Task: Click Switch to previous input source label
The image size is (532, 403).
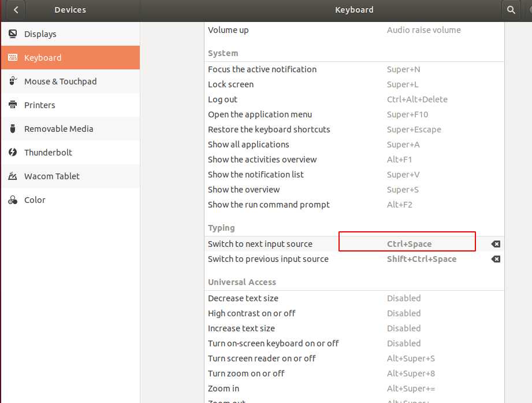Action: coord(268,259)
